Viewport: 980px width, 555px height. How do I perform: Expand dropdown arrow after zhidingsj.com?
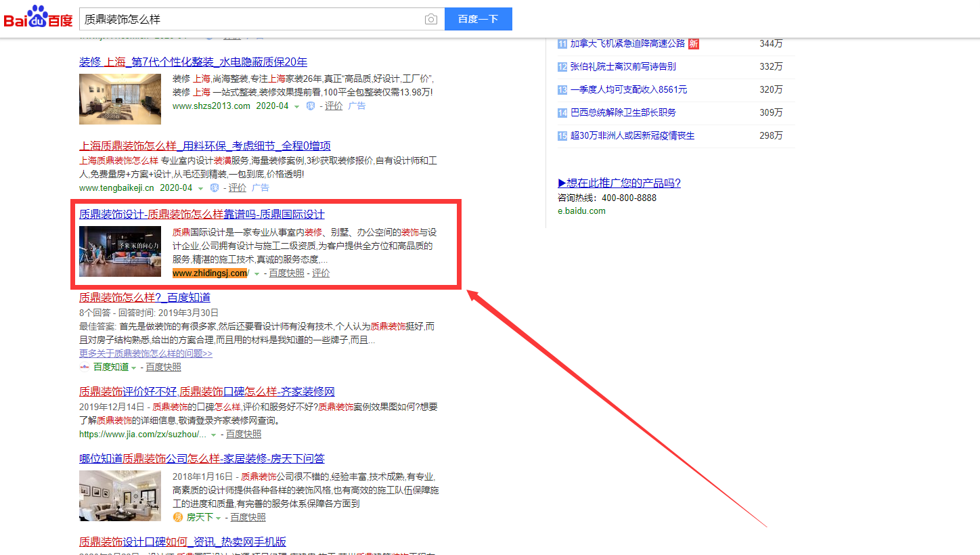[257, 274]
